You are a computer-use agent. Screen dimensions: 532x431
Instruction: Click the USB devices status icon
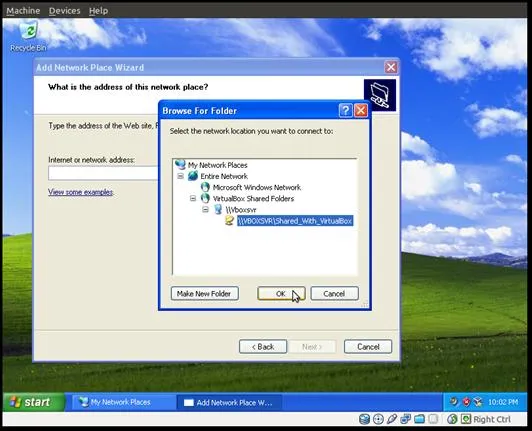[x=392, y=419]
